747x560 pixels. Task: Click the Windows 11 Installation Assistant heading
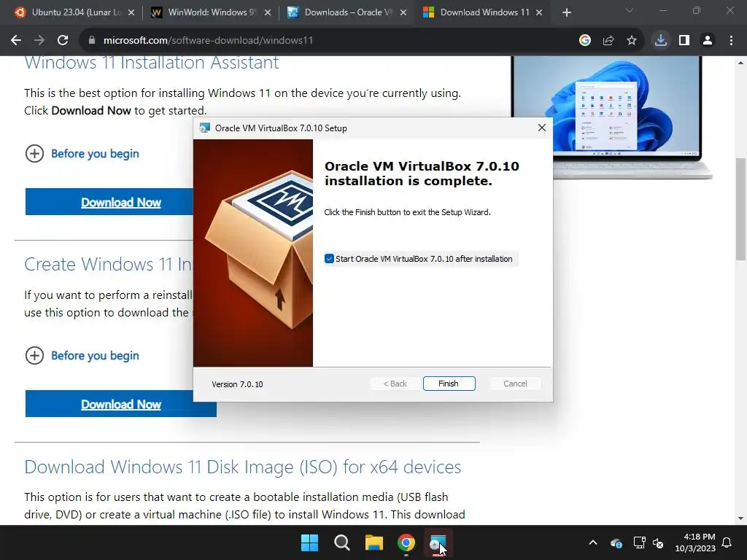[152, 63]
